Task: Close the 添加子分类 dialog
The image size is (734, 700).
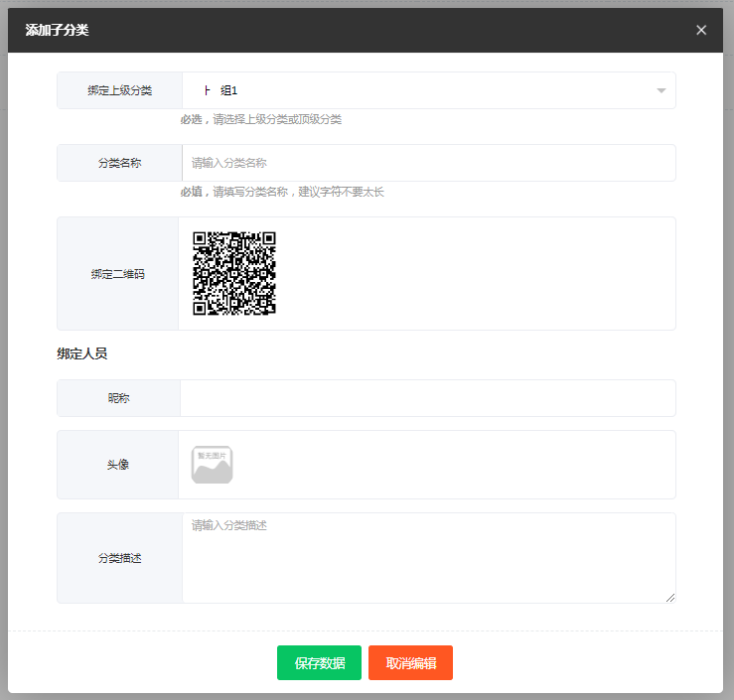Action: [701, 30]
